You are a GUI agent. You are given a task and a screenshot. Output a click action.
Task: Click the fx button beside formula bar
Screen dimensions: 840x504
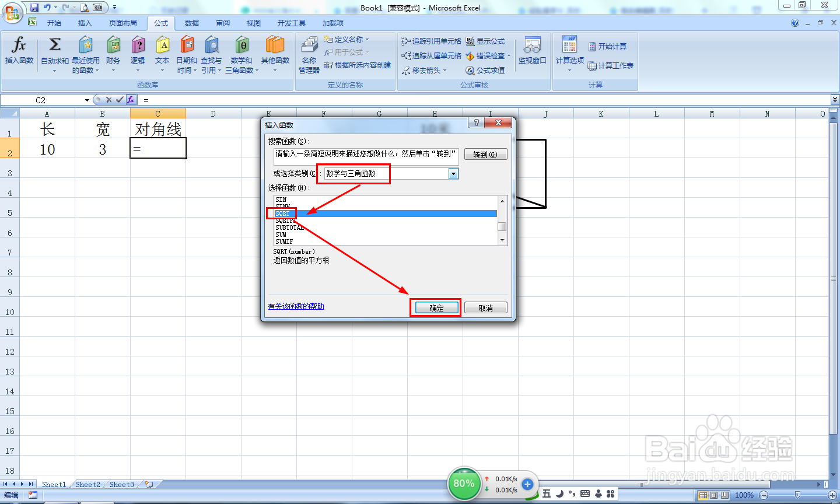coord(131,100)
